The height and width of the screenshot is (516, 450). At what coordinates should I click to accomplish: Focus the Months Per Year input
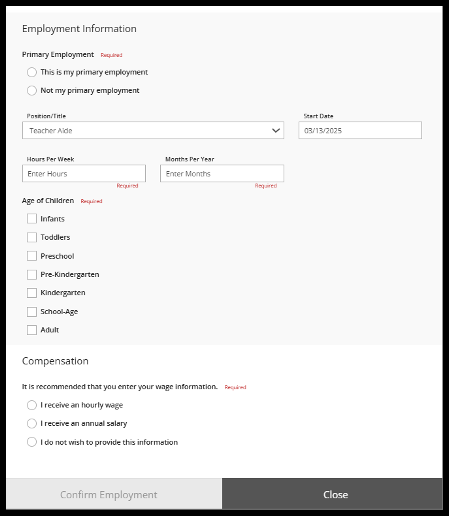[x=222, y=173]
